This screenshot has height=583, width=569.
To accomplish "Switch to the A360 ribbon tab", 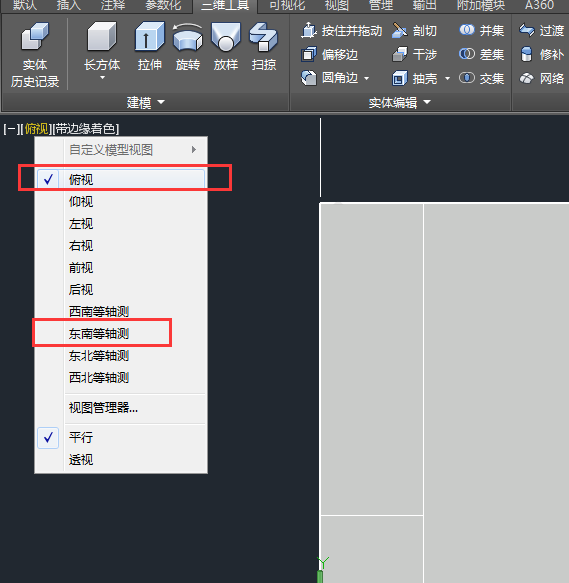I will click(539, 5).
